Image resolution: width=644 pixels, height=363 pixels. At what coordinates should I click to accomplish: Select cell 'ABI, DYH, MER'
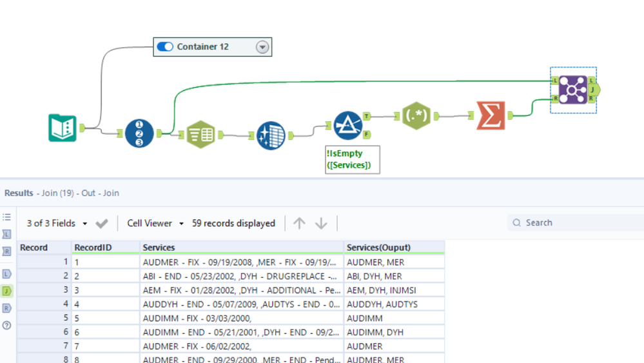pyautogui.click(x=395, y=276)
